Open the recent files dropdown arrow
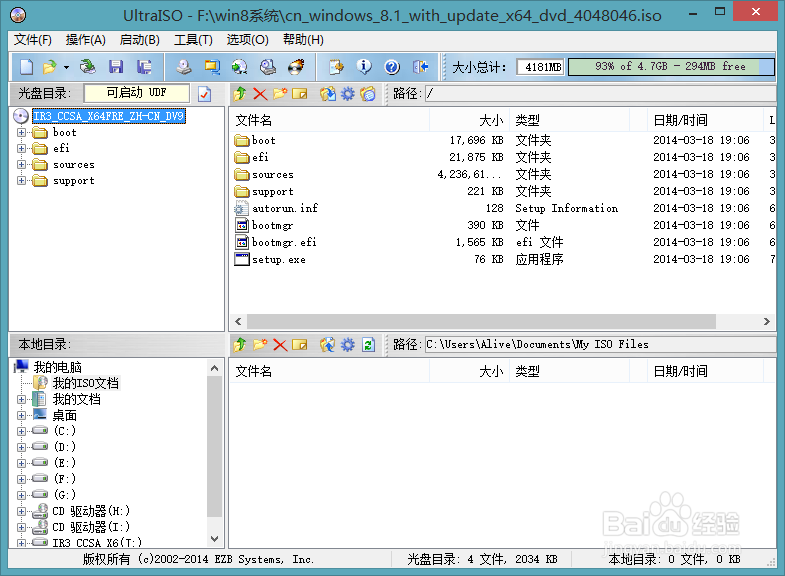This screenshot has width=785, height=576. (x=66, y=67)
